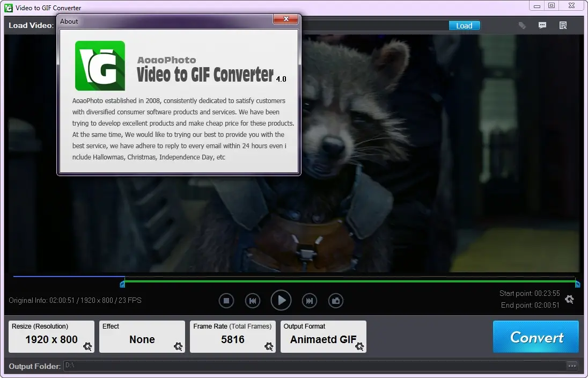Click the Resize (Resolution) 1920 x 800 panel
The image size is (588, 378).
[52, 336]
